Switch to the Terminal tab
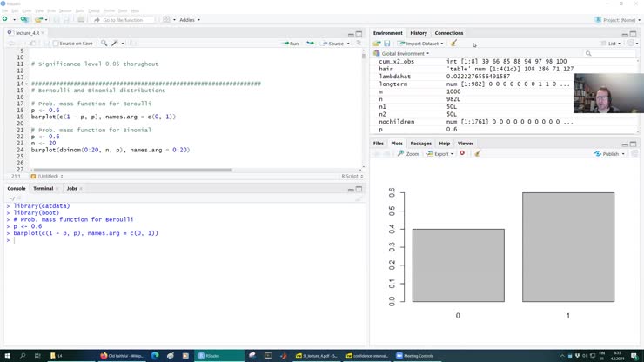This screenshot has width=644, height=362. [44, 188]
